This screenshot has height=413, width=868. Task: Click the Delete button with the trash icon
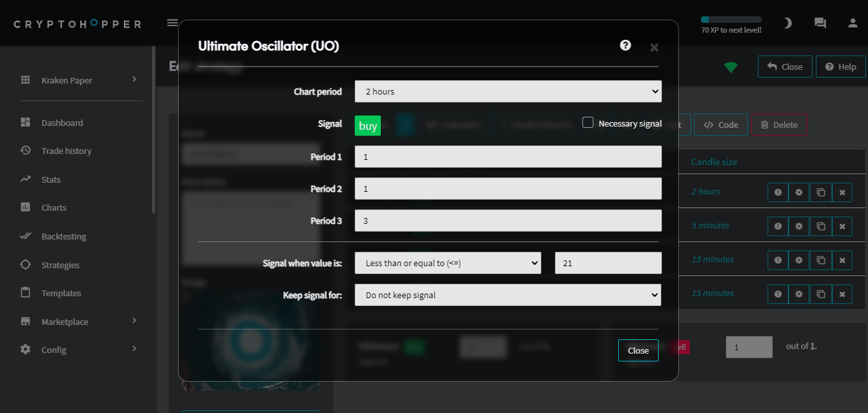[x=779, y=125]
